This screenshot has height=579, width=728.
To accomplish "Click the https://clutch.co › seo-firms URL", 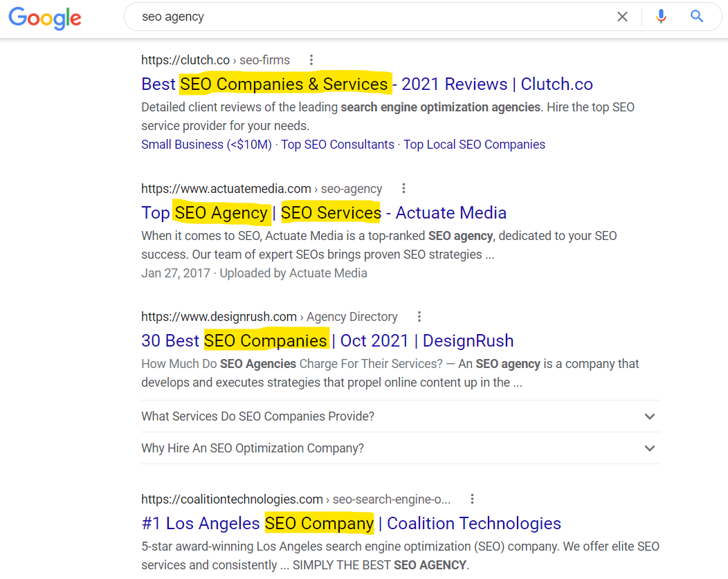I will click(215, 60).
